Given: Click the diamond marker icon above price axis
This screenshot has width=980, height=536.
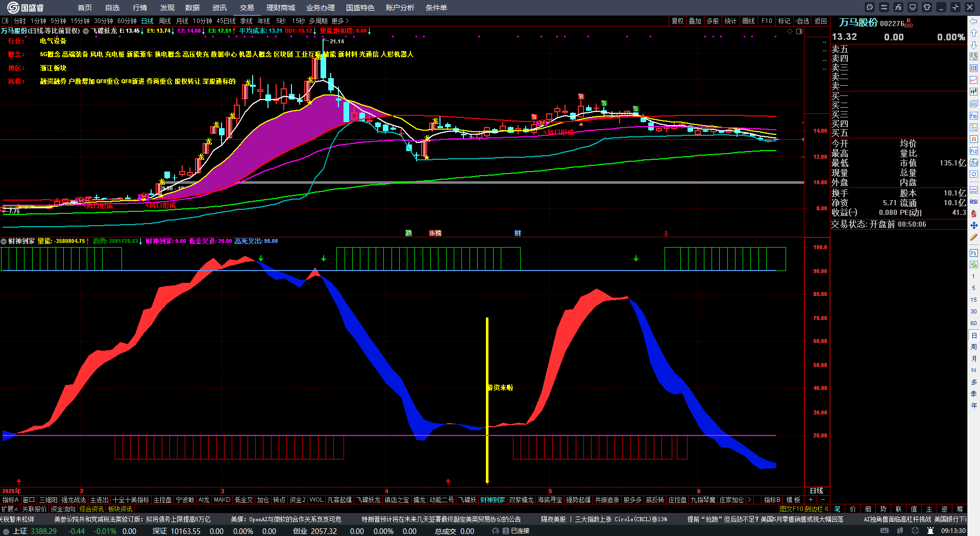Looking at the screenshot, I should click(x=790, y=31).
